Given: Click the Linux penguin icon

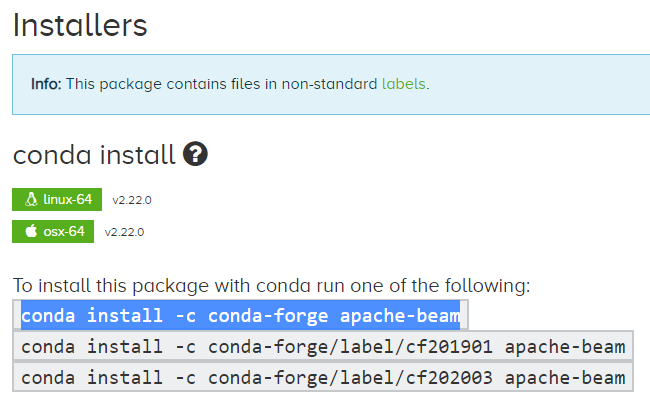Looking at the screenshot, I should point(30,200).
